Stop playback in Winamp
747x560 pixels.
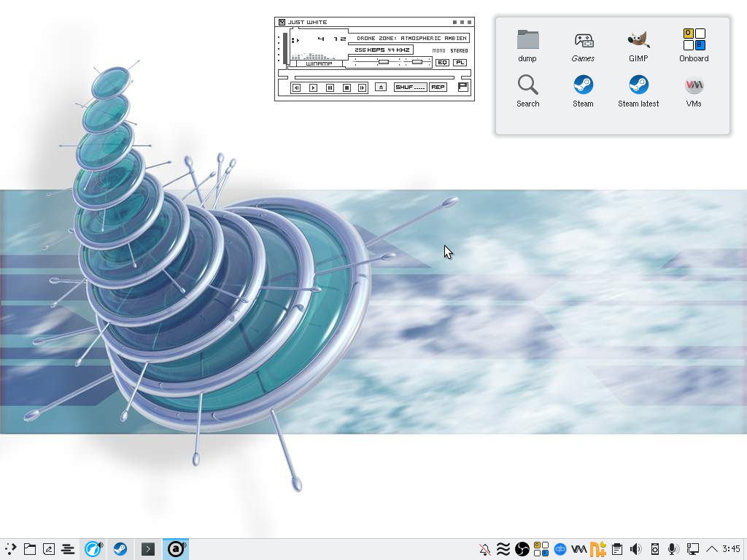coord(347,87)
